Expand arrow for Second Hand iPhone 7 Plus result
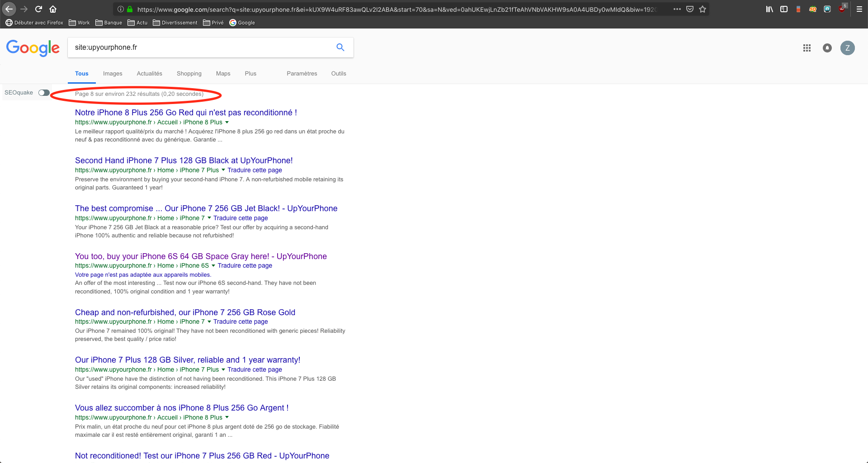This screenshot has width=868, height=463. click(x=223, y=170)
